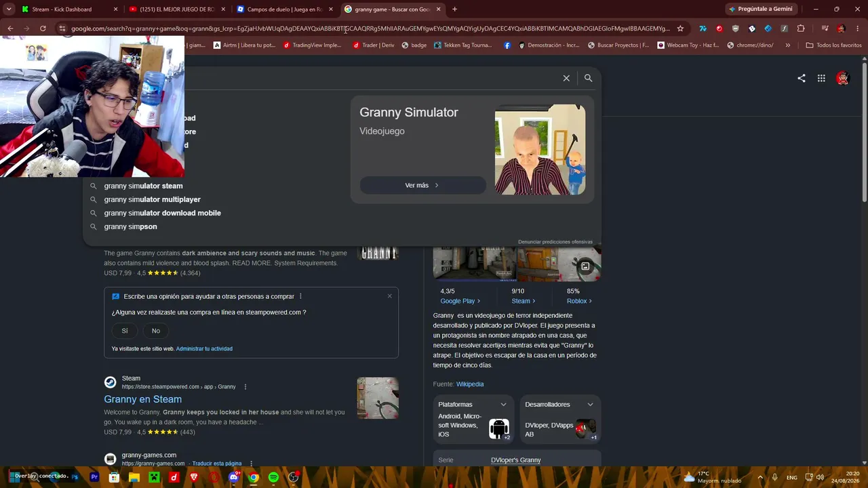Open File Explorer from the taskbar
The width and height of the screenshot is (868, 488).
coord(134,477)
